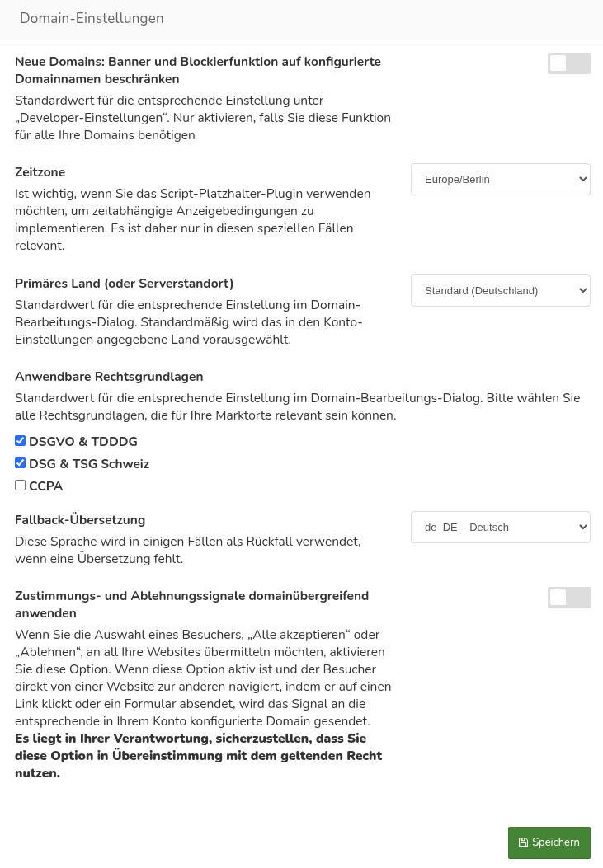The width and height of the screenshot is (603, 868).
Task: Open the Zeitzone dropdown
Action: pyautogui.click(x=501, y=179)
